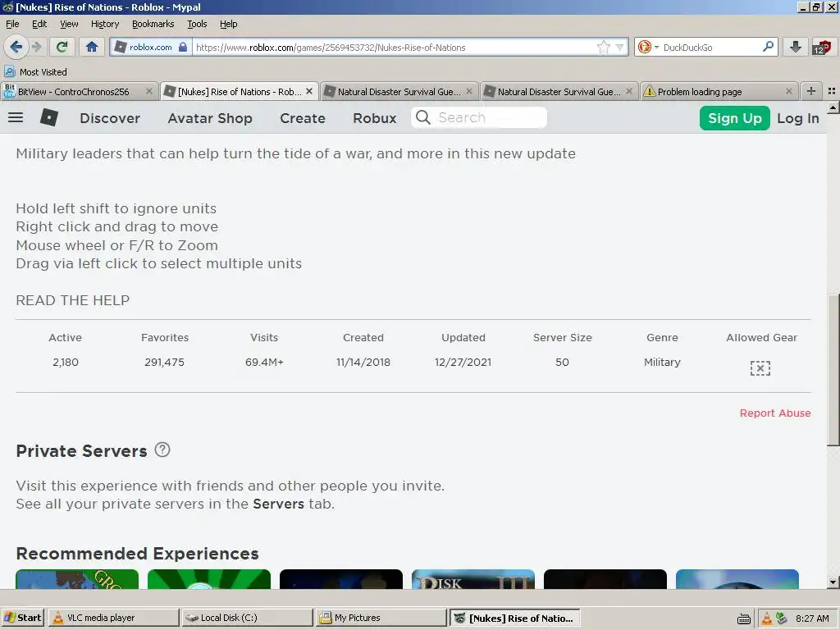Image resolution: width=840 pixels, height=630 pixels.
Task: Open the Windows Start button
Action: (22, 618)
